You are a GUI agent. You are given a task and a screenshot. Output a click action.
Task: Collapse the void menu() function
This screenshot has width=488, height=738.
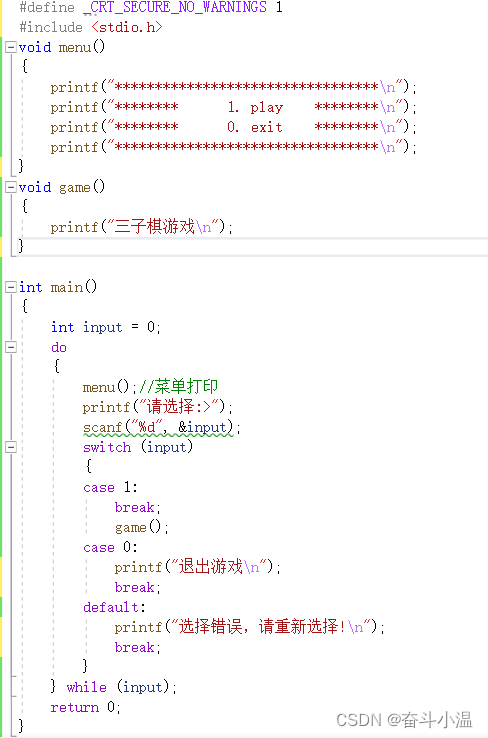pyautogui.click(x=10, y=47)
